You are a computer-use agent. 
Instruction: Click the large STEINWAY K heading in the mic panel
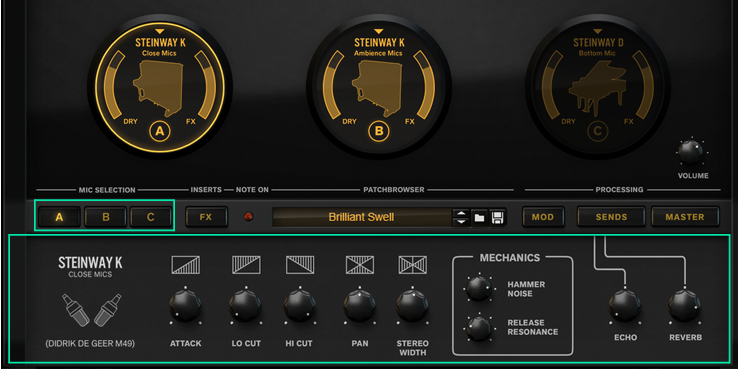90,263
